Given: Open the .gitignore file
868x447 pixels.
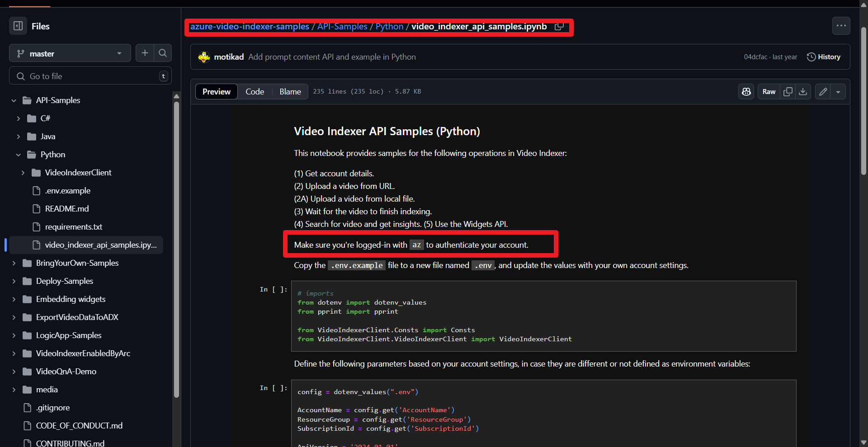Looking at the screenshot, I should click(52, 408).
